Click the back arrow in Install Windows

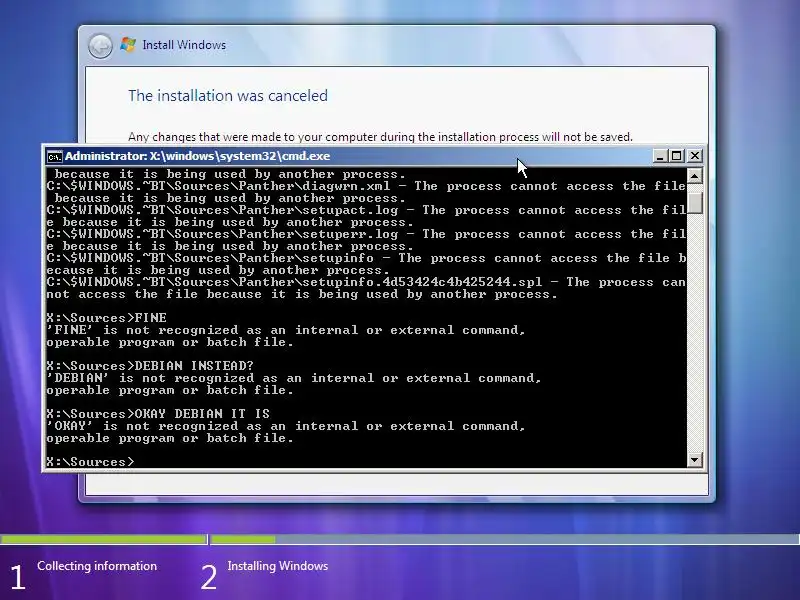coord(100,46)
